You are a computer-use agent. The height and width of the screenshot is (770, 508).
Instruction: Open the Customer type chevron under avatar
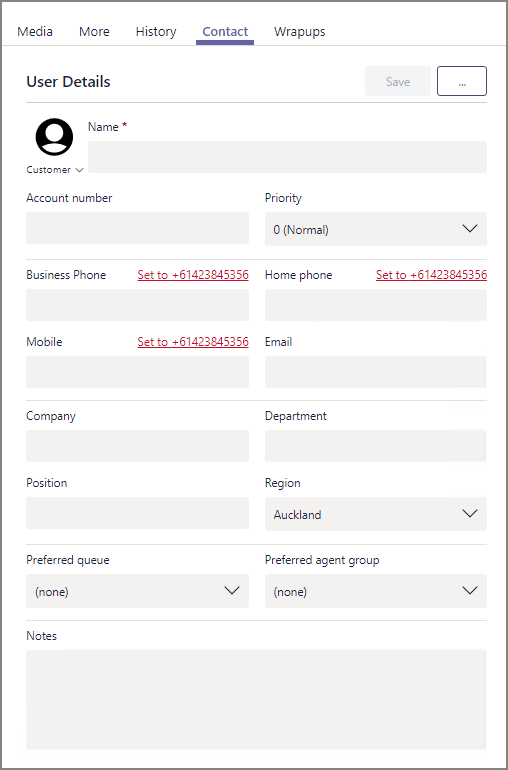(80, 170)
